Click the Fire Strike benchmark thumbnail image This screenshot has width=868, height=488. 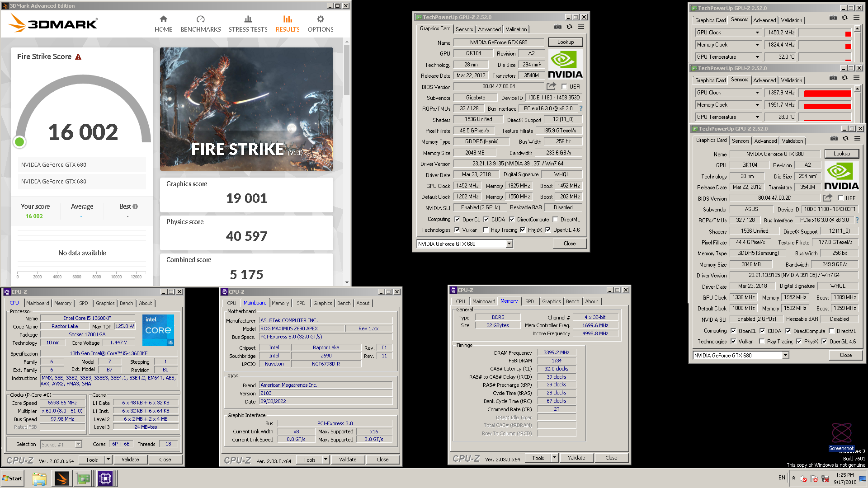click(246, 109)
